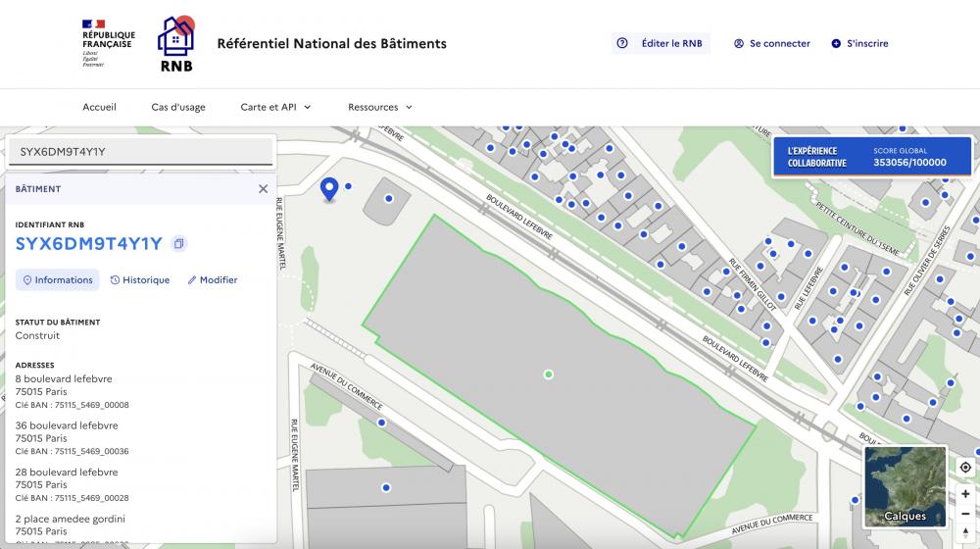Click the building ID search field
This screenshot has height=549, width=980.
coord(140,151)
